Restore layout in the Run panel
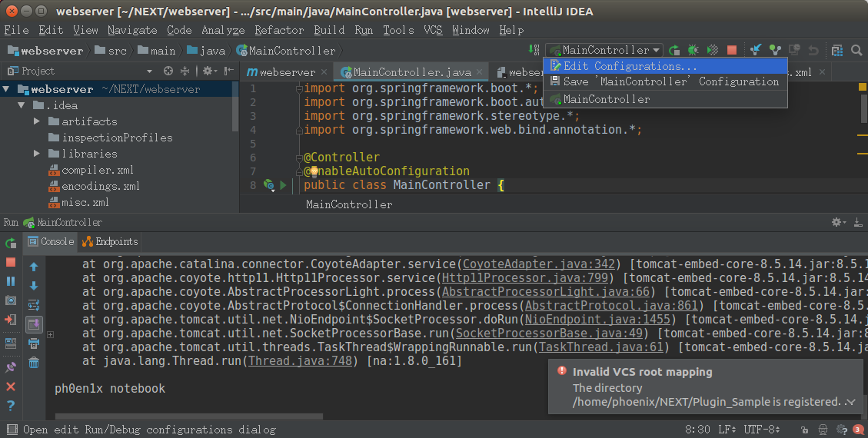Viewport: 868px width, 438px height. pos(11,343)
